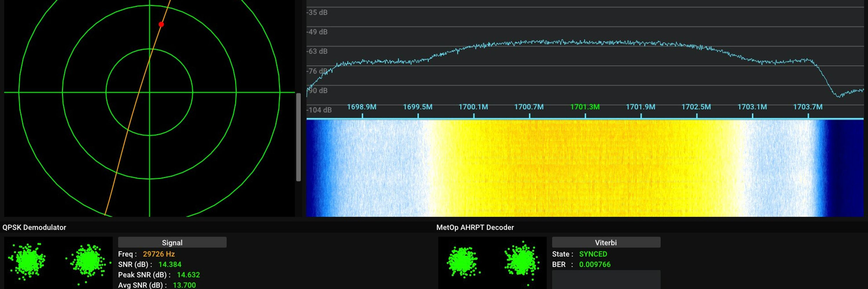Click the 1703.1M frequency tick label

[x=752, y=107]
